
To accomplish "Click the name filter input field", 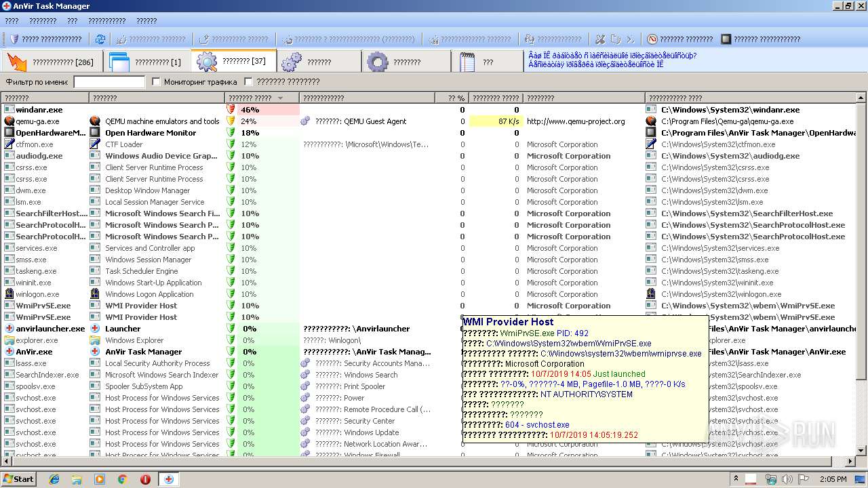I will point(109,82).
